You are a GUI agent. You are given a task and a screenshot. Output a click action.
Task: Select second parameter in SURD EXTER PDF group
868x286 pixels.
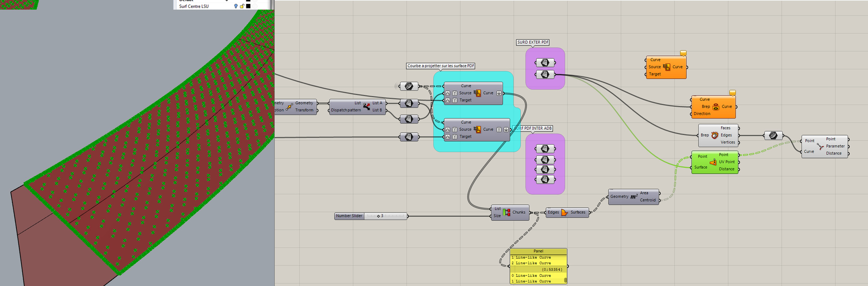pos(545,75)
